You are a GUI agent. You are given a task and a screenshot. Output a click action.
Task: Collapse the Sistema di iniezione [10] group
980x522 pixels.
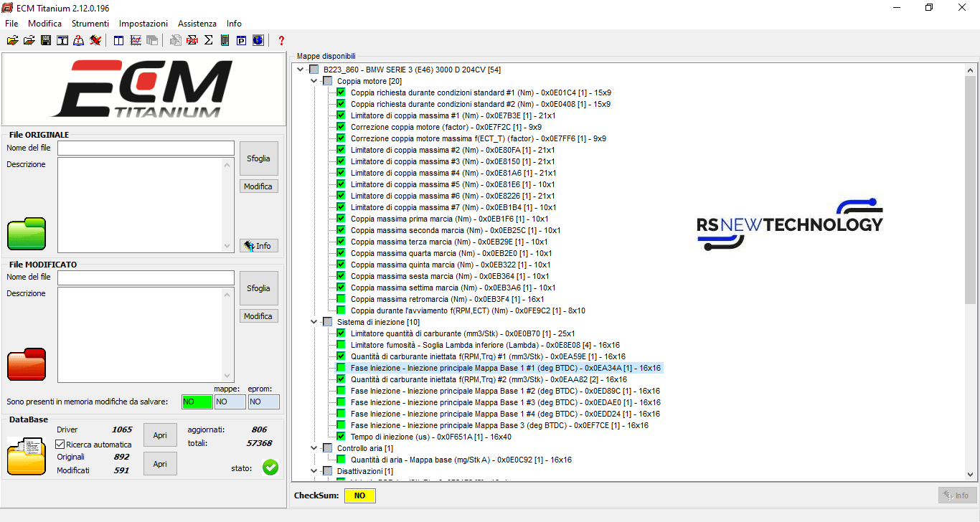(314, 322)
